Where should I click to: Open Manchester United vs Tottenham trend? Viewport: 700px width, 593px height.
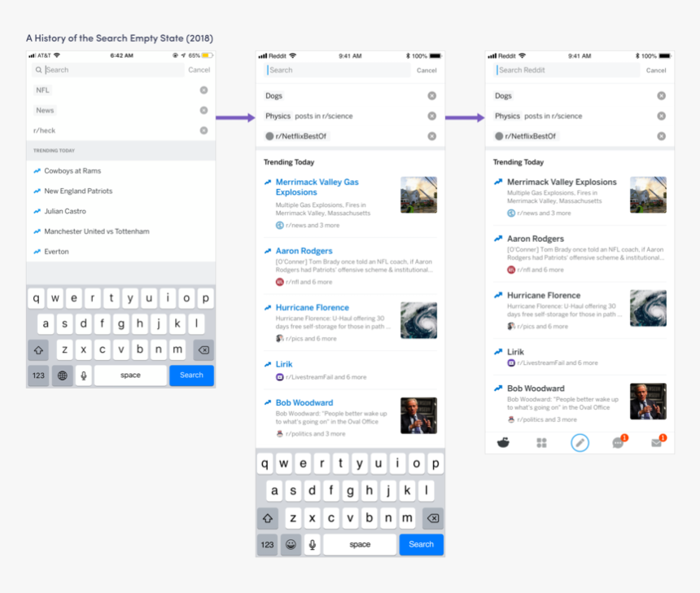[x=96, y=231]
